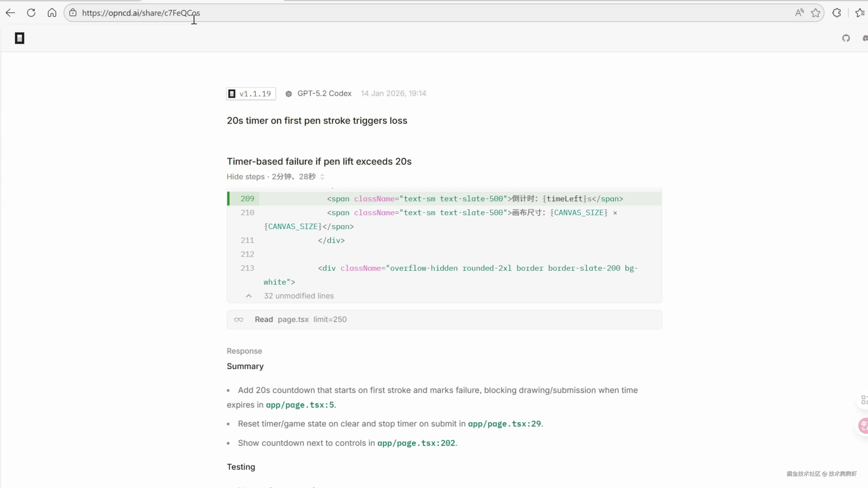The height and width of the screenshot is (488, 868).
Task: Reload the page with refresh icon
Action: click(x=31, y=13)
